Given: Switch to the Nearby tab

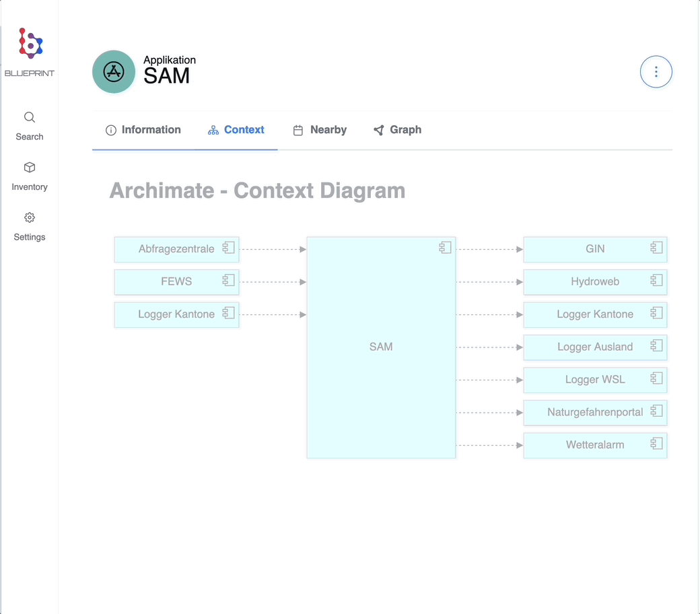Looking at the screenshot, I should (320, 130).
